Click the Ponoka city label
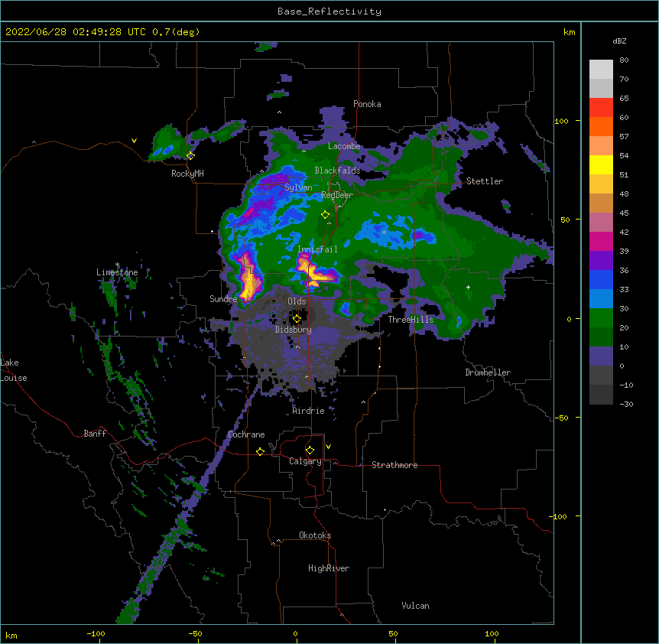This screenshot has height=644, width=659. click(x=367, y=104)
